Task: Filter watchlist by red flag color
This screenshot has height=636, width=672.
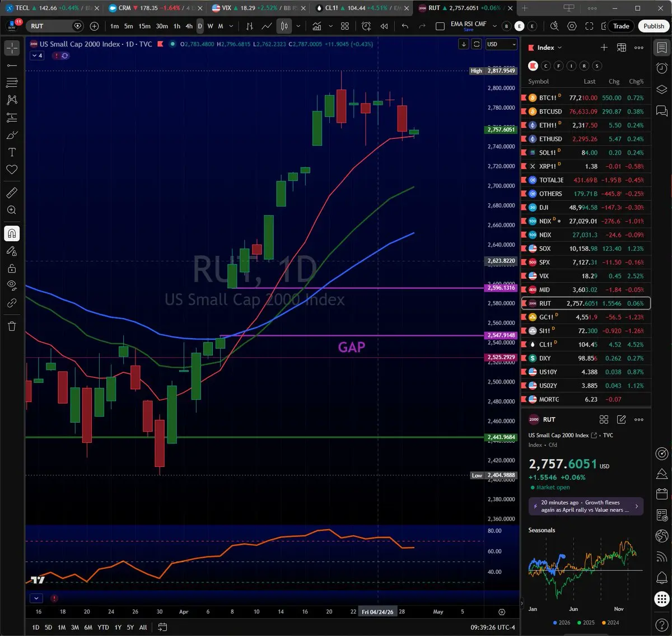Action: pos(533,66)
